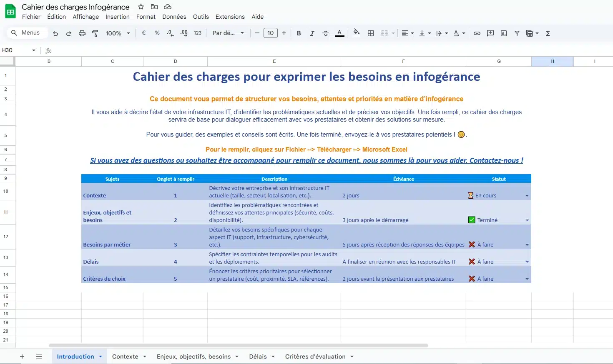Open Besoins par métier status dropdown
Screen dimensions: 613x364
(x=527, y=245)
